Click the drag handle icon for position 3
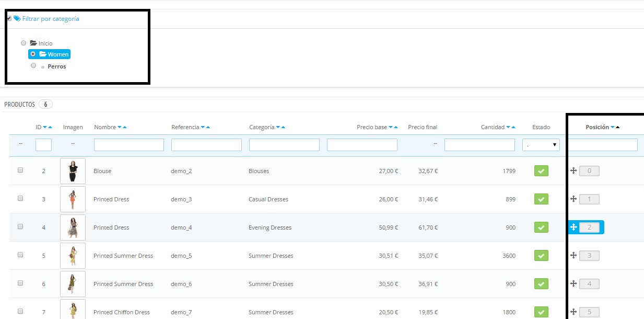Viewport: 644px width, 319px height. click(x=573, y=255)
